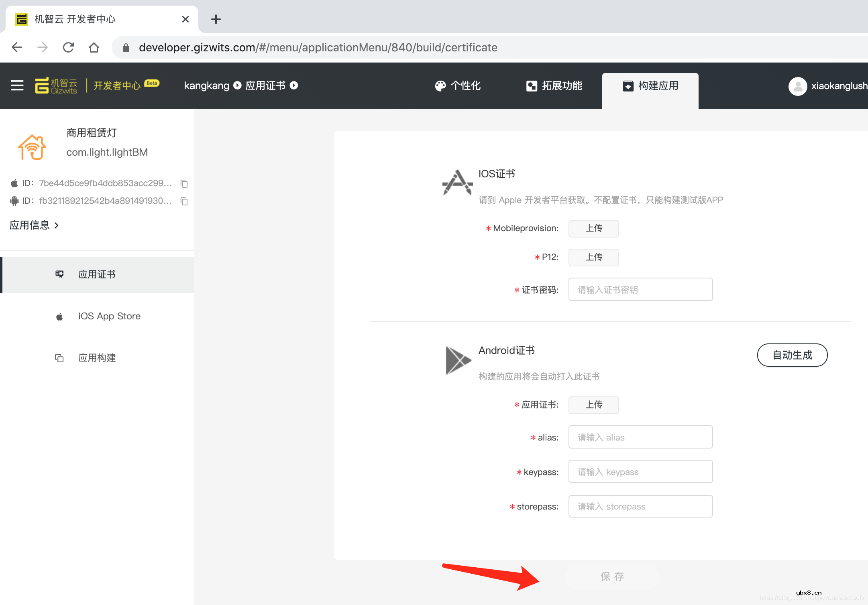The height and width of the screenshot is (605, 868).
Task: Open the xiaokanglush user avatar menu
Action: coord(799,86)
